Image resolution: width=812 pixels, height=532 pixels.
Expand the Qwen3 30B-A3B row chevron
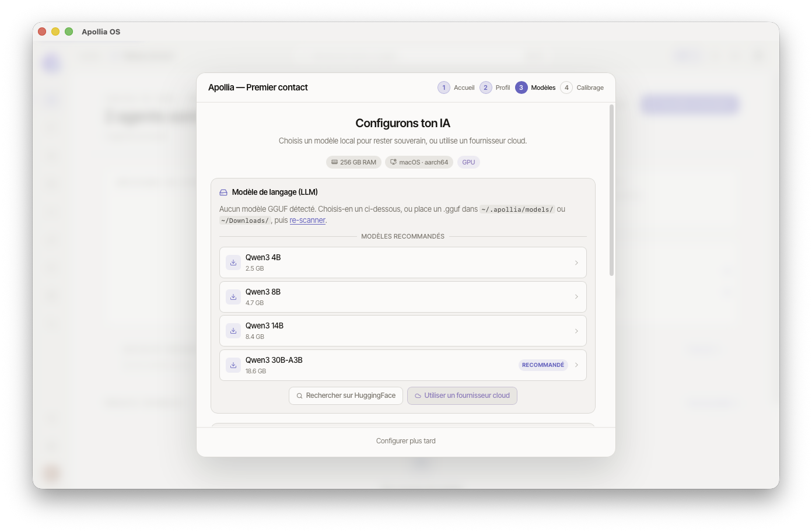(576, 365)
